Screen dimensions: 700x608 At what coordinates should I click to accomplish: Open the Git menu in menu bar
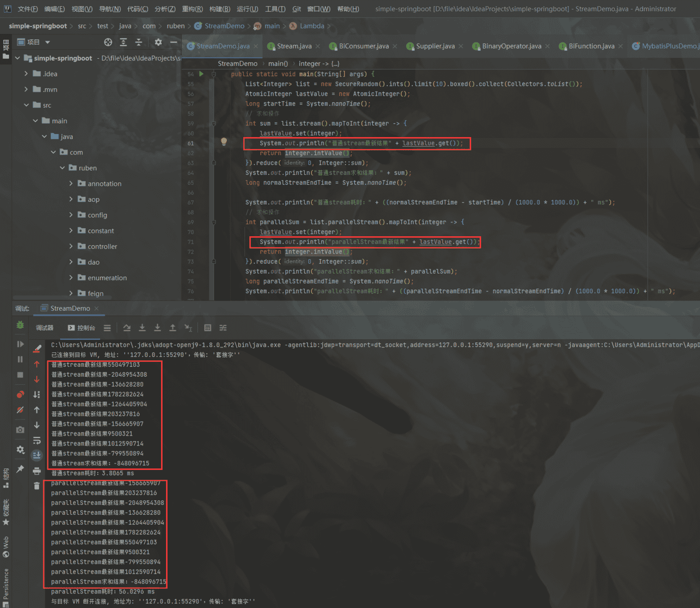click(x=297, y=9)
